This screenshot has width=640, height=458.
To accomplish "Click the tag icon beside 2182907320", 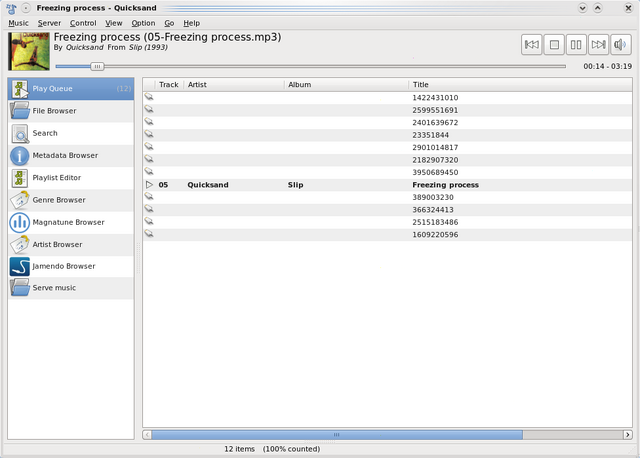I will pos(149,159).
